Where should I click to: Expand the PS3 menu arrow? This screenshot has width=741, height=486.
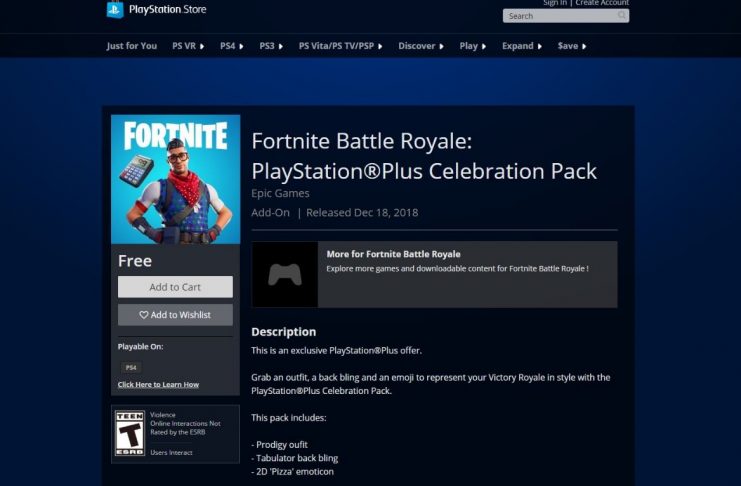281,46
